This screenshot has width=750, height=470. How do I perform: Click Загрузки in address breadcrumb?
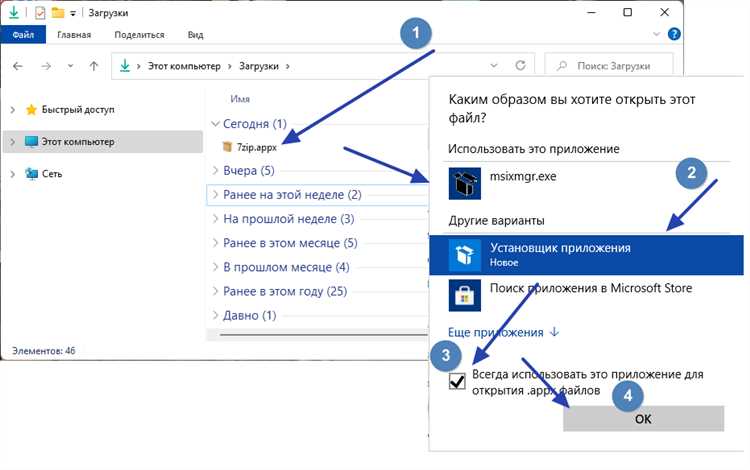[x=258, y=66]
